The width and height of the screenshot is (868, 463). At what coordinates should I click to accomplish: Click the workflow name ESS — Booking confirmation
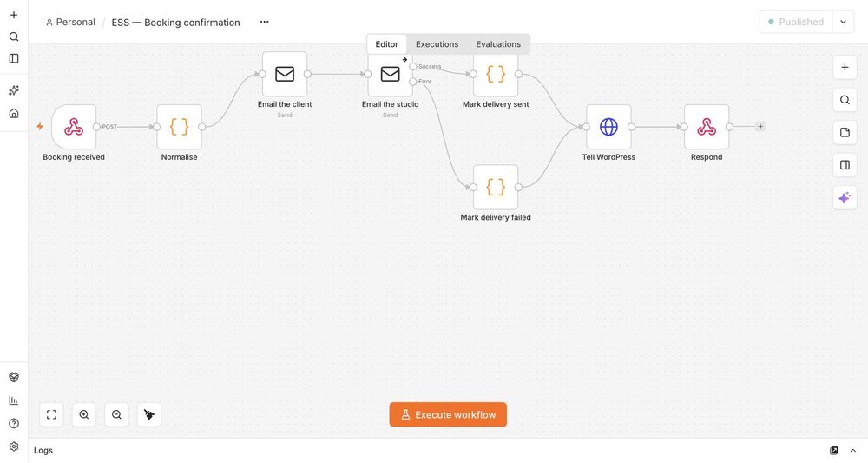coord(176,23)
